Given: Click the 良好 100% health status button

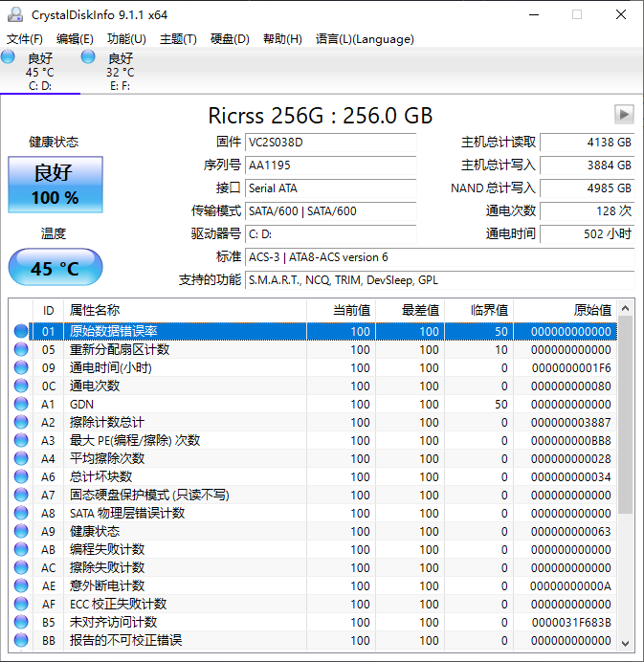Looking at the screenshot, I should coord(55,185).
